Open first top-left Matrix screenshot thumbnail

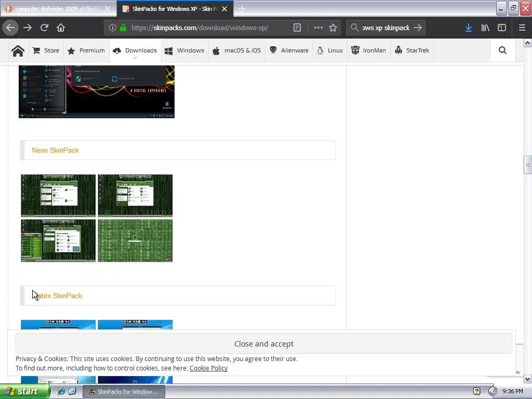click(58, 195)
